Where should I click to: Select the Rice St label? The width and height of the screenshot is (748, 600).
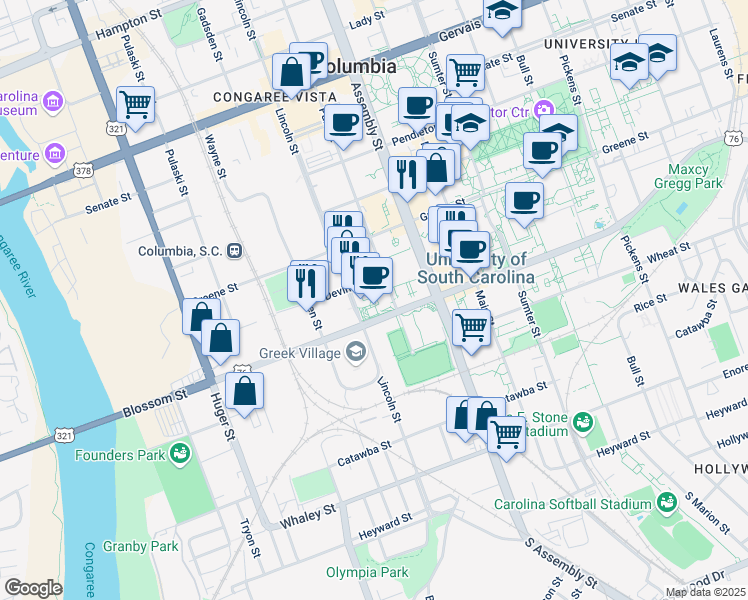click(650, 303)
